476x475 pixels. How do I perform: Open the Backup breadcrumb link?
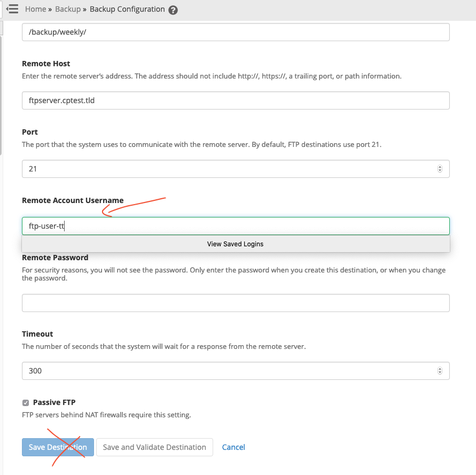68,9
